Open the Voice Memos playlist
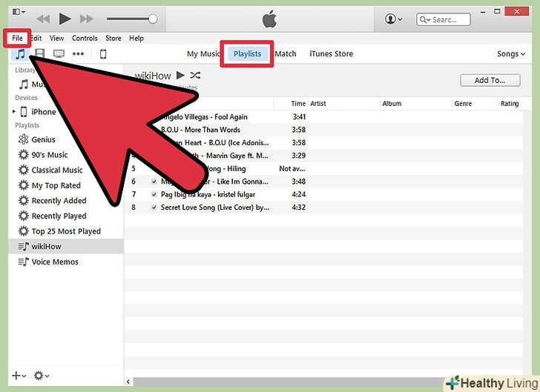The image size is (540, 392). 55,262
